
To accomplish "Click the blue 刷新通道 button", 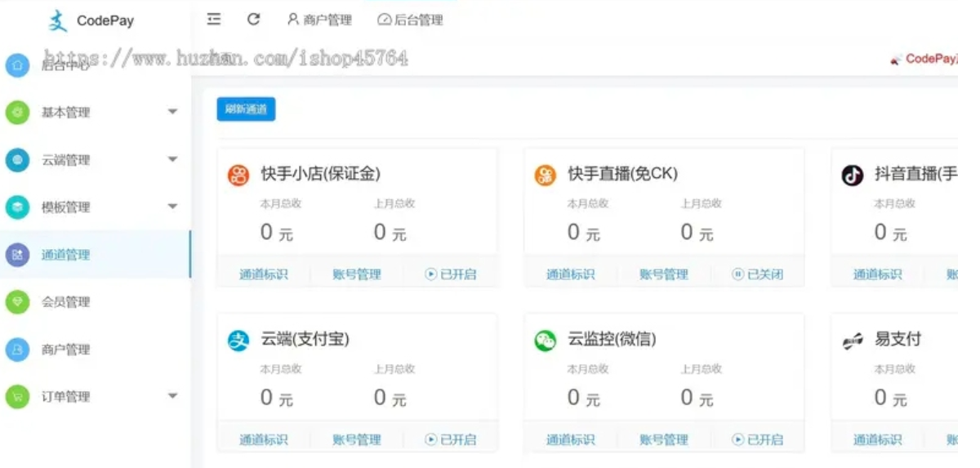I will [246, 109].
